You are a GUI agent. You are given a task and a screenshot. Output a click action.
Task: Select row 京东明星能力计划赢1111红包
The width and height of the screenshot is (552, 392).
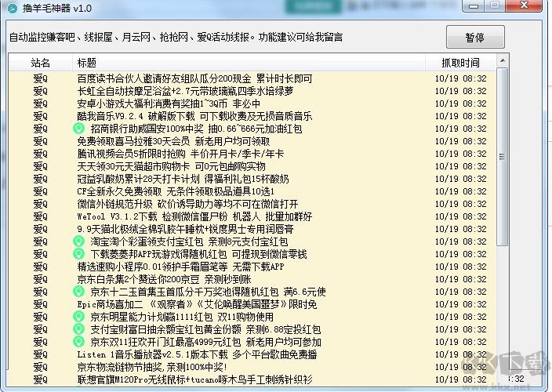coord(252,317)
